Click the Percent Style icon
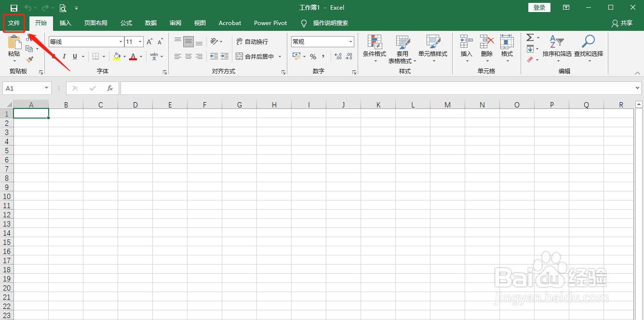644x320 pixels. pos(313,56)
